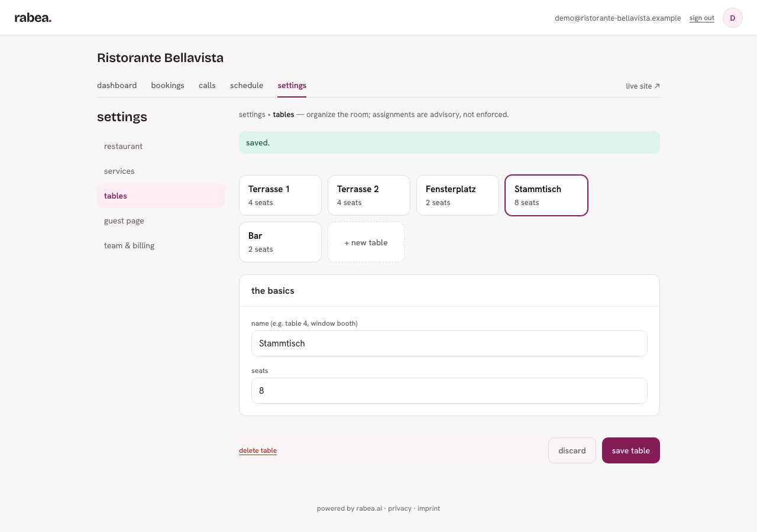Go to the calls tab

207,85
